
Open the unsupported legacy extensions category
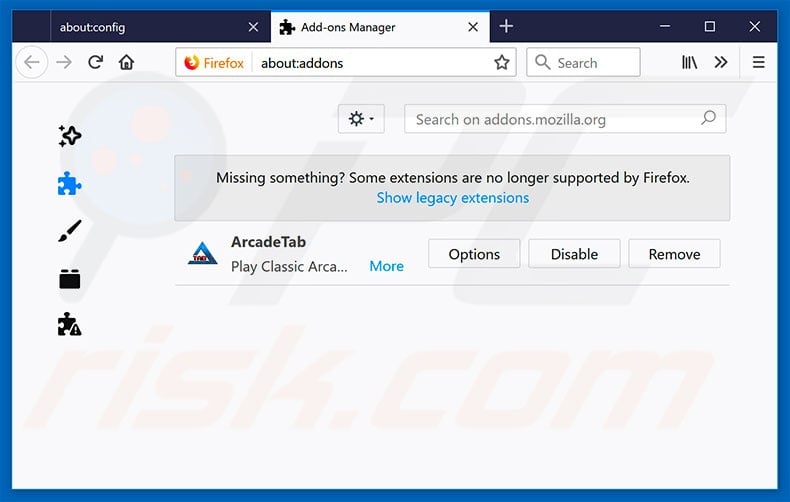pyautogui.click(x=70, y=325)
